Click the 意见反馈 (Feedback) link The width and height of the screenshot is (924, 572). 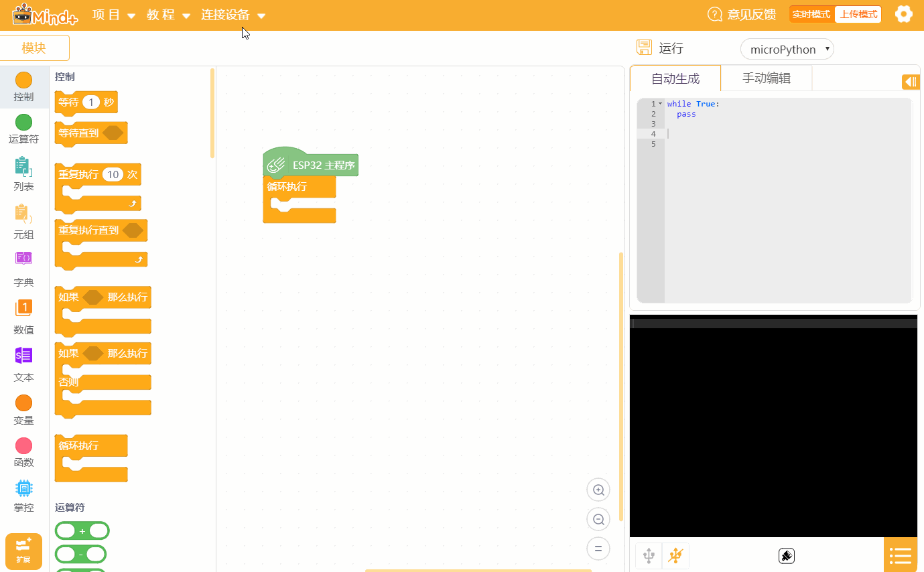click(750, 13)
